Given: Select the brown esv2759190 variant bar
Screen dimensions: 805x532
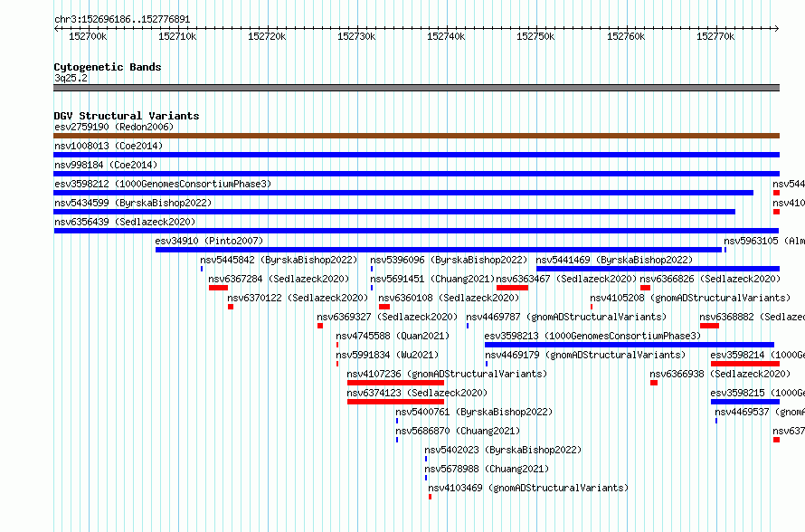Looking at the screenshot, I should click(x=416, y=136).
